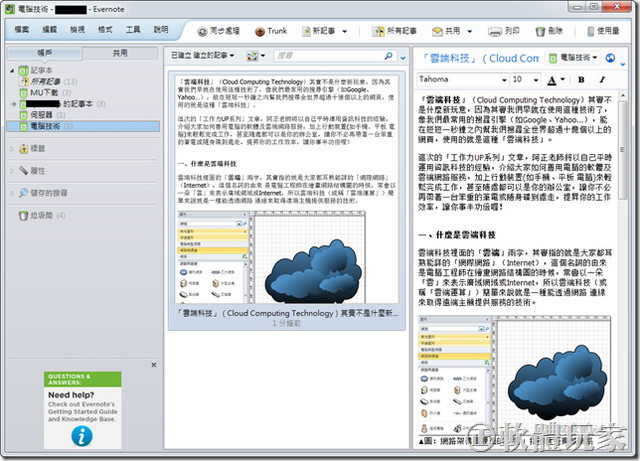Open the 已建立 sort order dropdown

point(202,56)
